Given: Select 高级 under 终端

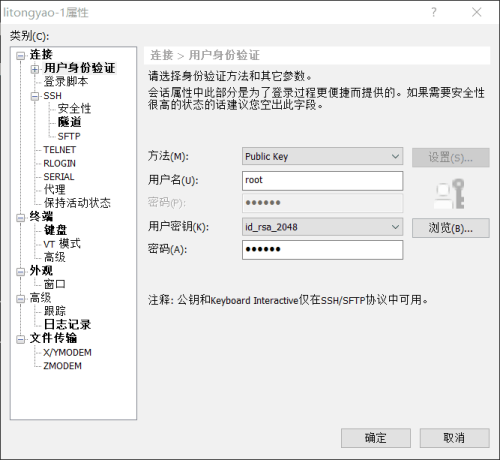Looking at the screenshot, I should (x=55, y=257).
